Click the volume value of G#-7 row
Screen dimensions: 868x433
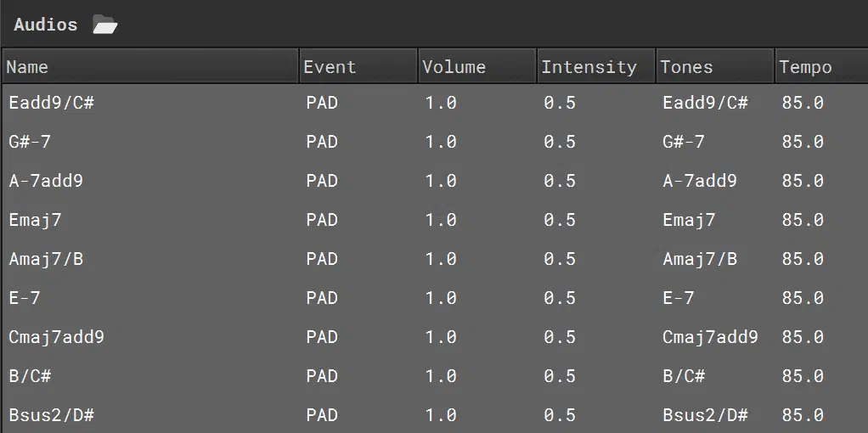(441, 142)
